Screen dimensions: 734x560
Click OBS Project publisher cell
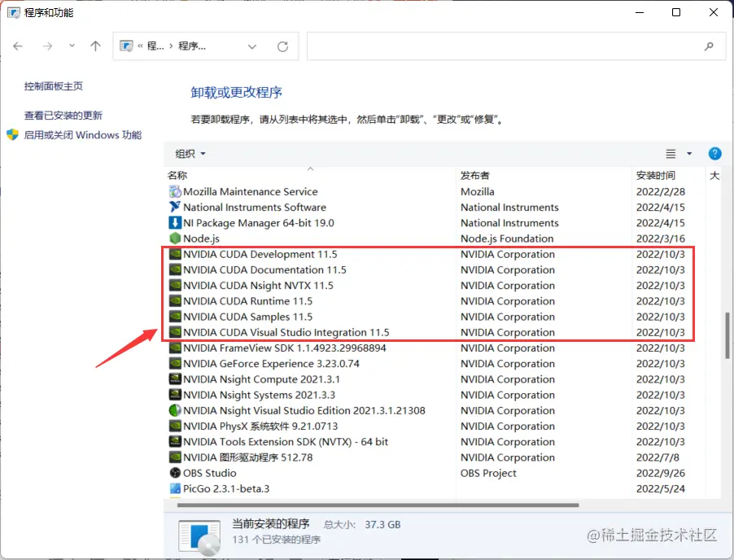click(488, 473)
